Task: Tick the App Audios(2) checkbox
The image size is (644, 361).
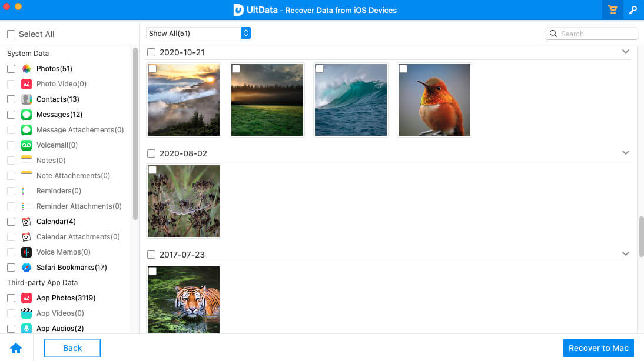Action: (x=11, y=329)
